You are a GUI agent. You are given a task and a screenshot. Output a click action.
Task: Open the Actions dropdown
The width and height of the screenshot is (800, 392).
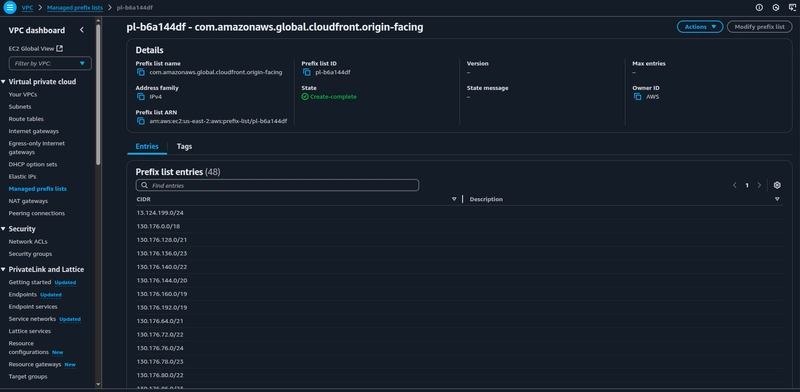[x=700, y=27]
